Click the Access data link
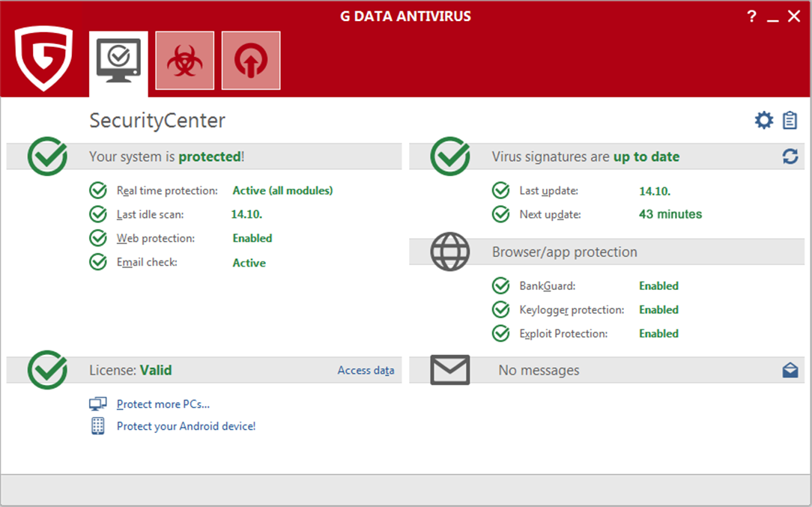The width and height of the screenshot is (812, 507). point(366,370)
